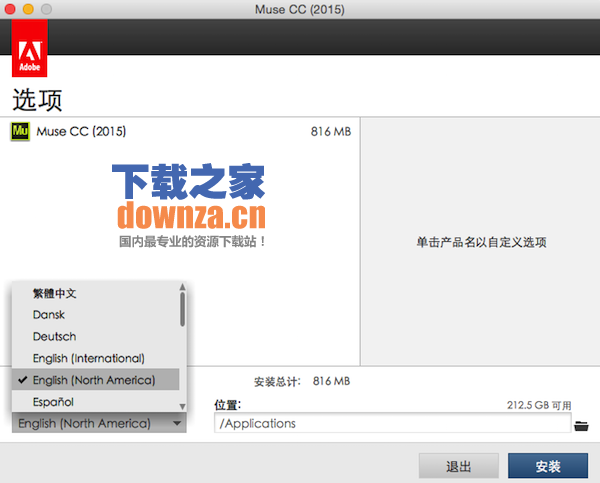Choose Deutsch from the language list
Viewport: 600px width, 483px height.
[x=54, y=337]
